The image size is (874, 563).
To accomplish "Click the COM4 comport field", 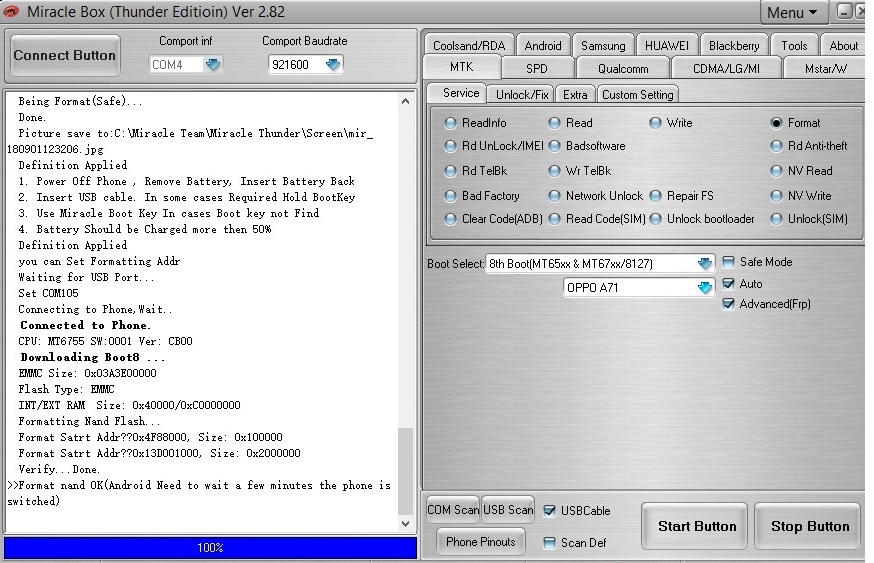I will pyautogui.click(x=176, y=65).
